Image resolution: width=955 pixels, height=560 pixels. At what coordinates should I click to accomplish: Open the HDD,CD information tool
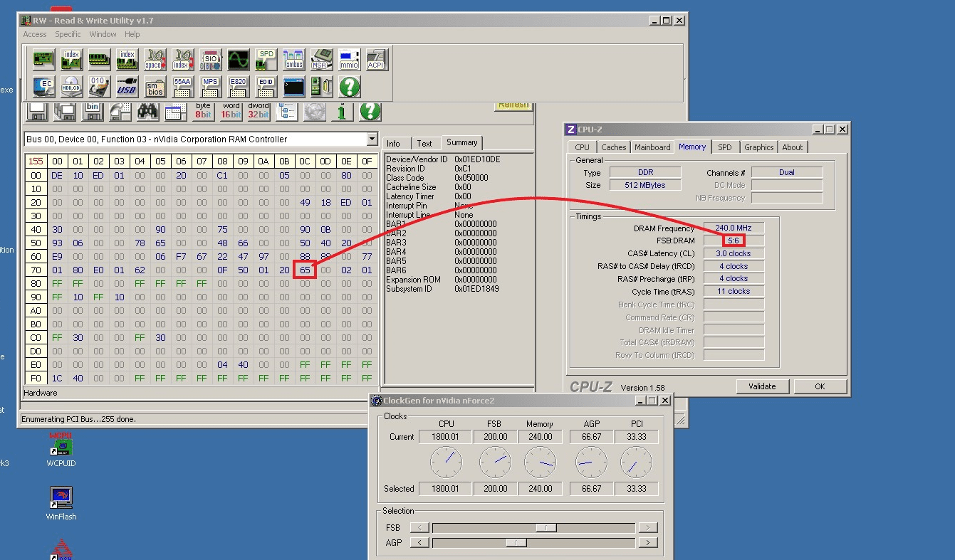[71, 87]
